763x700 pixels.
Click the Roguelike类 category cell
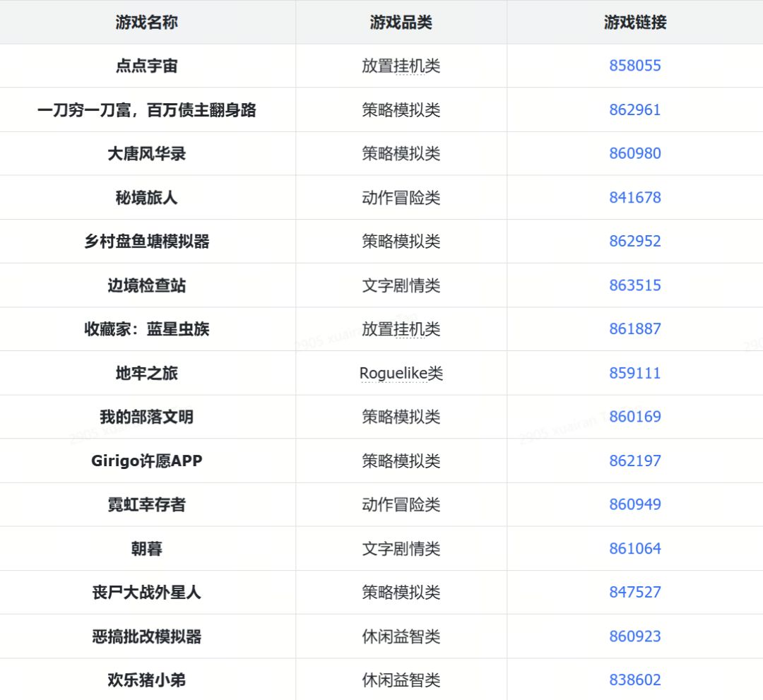(x=401, y=374)
